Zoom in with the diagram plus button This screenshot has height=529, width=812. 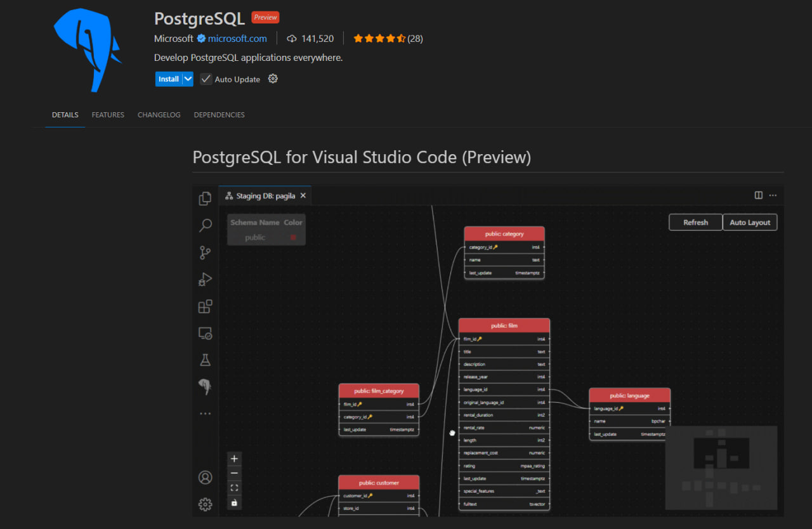point(234,459)
